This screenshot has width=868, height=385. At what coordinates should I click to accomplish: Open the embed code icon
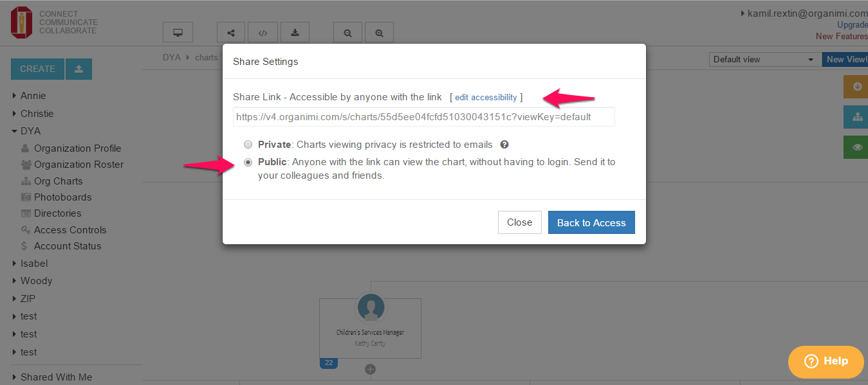[263, 33]
